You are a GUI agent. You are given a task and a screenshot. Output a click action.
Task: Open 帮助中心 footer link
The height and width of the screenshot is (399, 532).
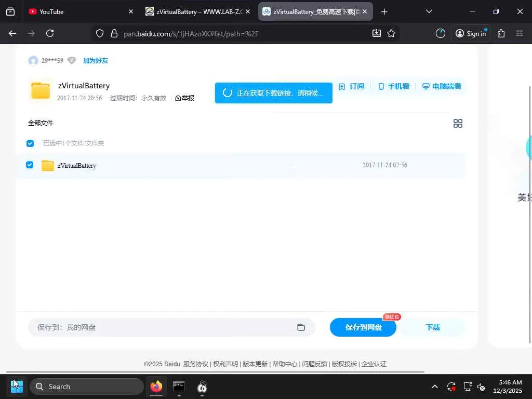click(285, 364)
